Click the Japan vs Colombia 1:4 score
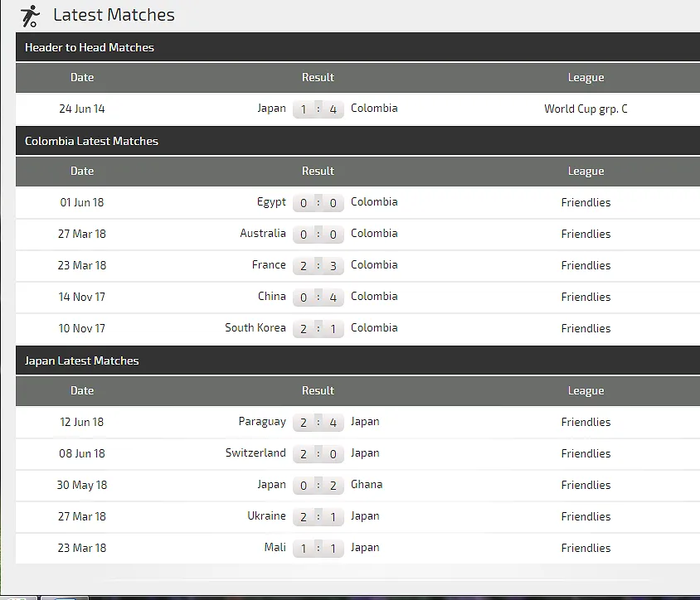This screenshot has width=700, height=600. (x=318, y=109)
